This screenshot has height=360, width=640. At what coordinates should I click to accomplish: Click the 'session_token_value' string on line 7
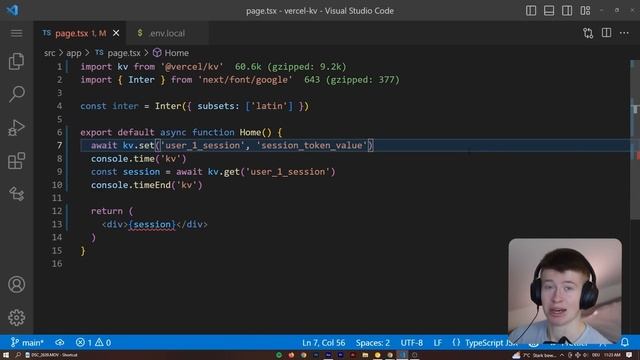pyautogui.click(x=312, y=145)
